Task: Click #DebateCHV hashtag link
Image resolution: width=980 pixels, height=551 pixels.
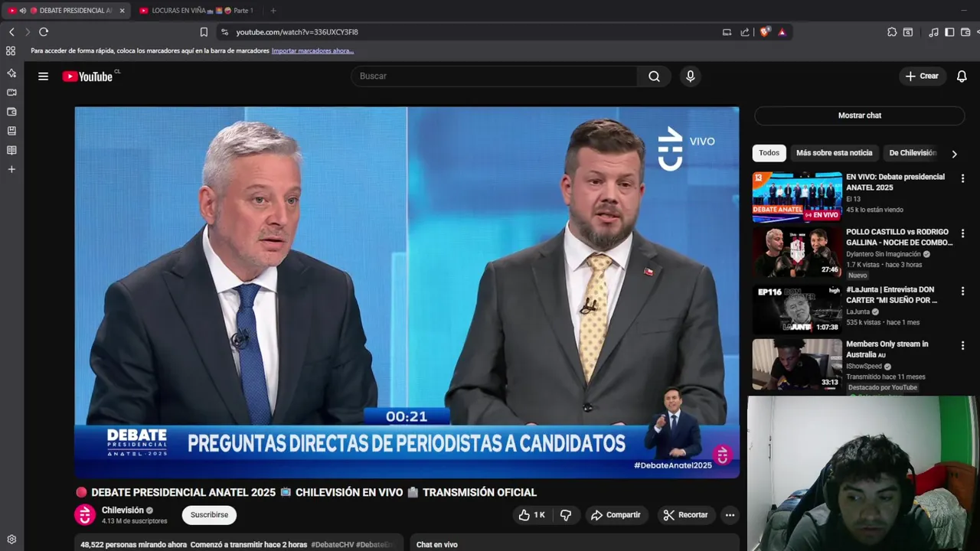Action: (332, 545)
